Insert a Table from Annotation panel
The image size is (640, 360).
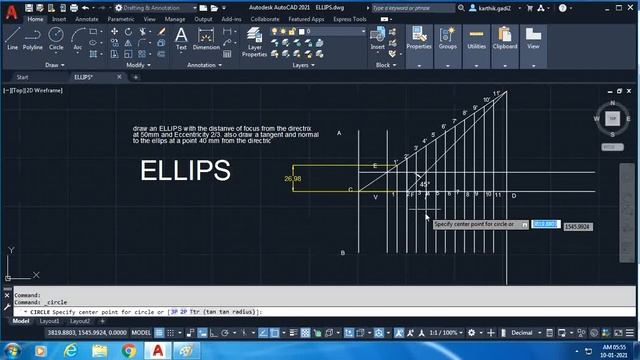click(x=227, y=54)
